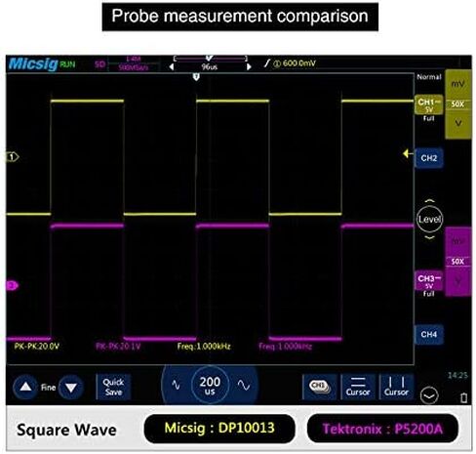The image size is (476, 454).
Task: Select the yellow trigger level arrow marker
Action: [x=407, y=153]
